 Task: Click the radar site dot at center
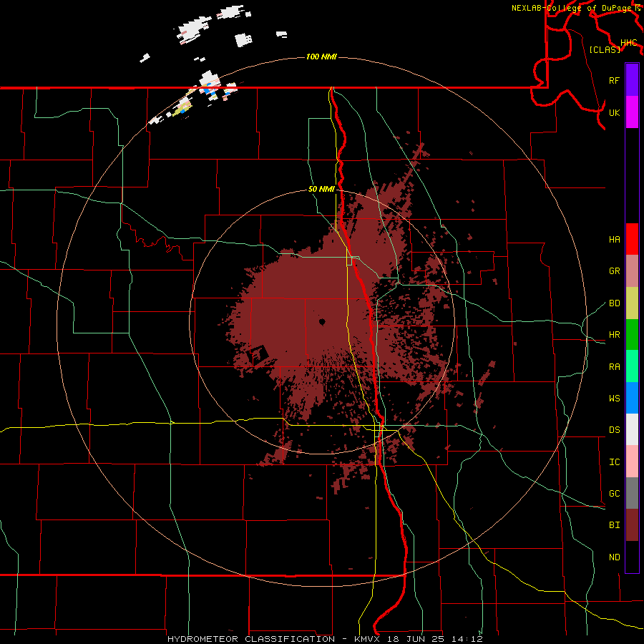(322, 322)
